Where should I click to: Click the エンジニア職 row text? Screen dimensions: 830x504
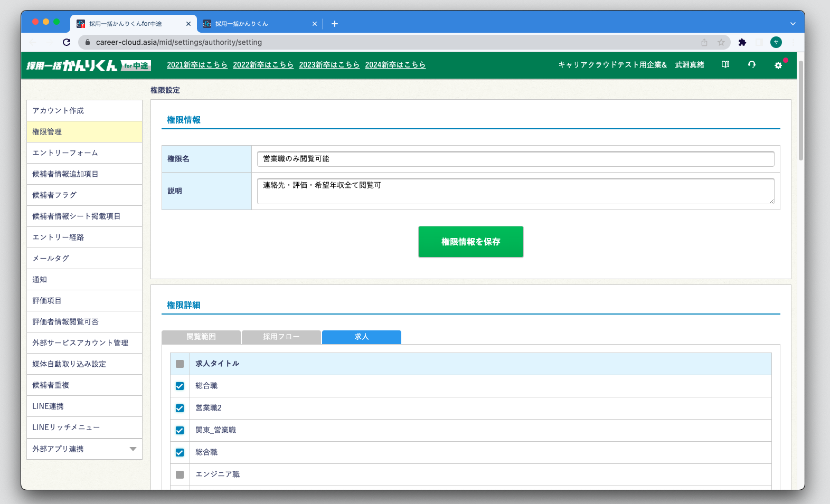(x=218, y=474)
